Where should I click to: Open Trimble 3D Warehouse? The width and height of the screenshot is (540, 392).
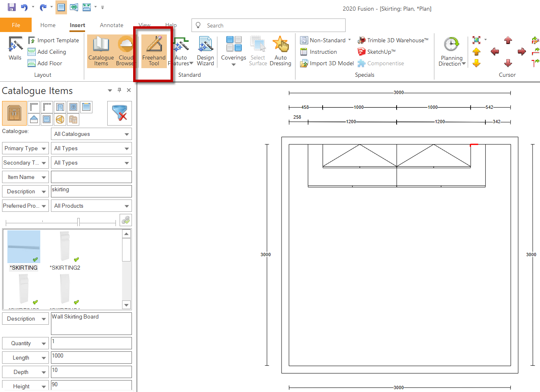(393, 40)
